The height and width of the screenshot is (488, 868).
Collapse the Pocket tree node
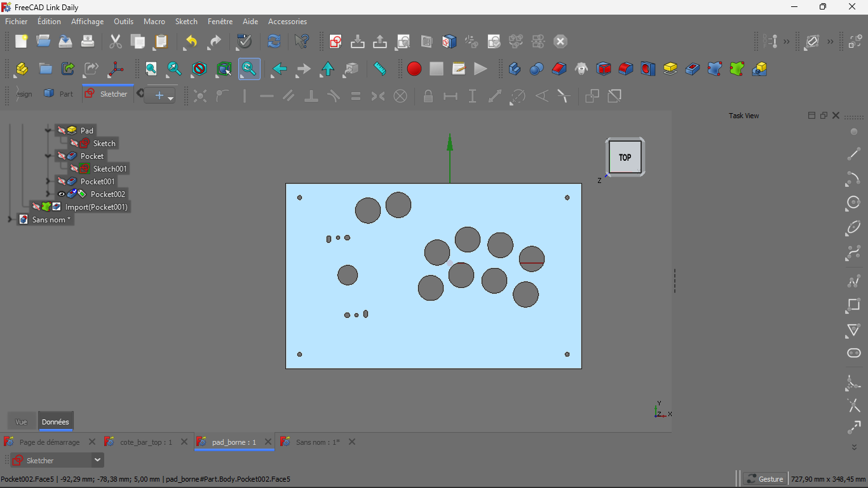(48, 156)
